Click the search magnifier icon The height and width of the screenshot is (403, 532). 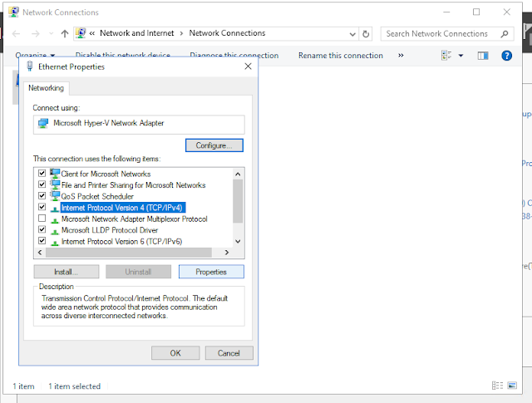click(505, 34)
